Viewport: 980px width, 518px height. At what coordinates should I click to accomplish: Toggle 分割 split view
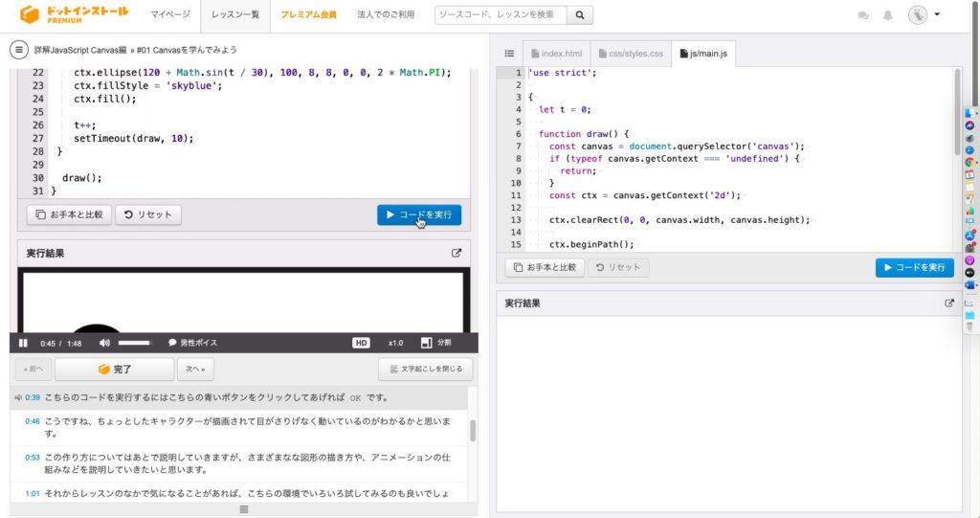pyautogui.click(x=436, y=343)
